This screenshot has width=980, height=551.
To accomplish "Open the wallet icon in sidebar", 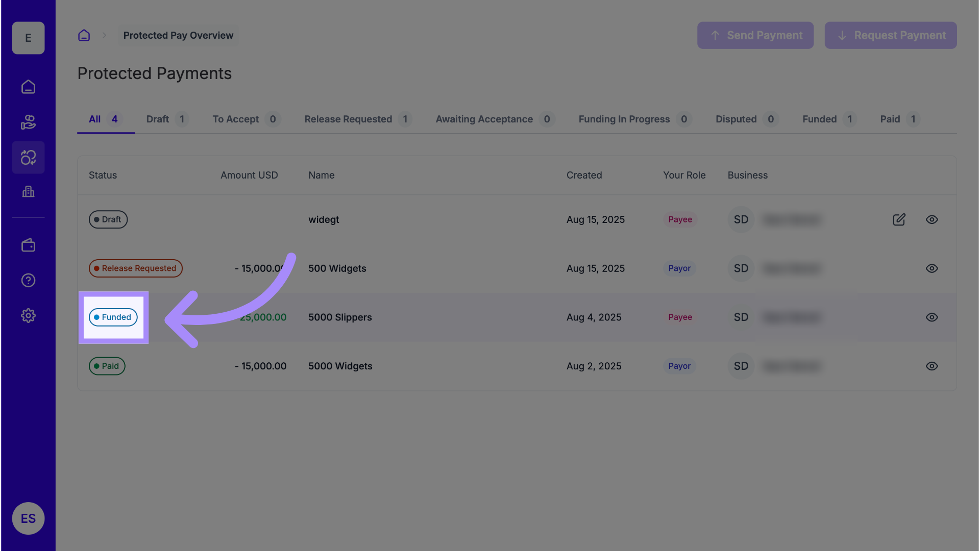I will (x=28, y=245).
